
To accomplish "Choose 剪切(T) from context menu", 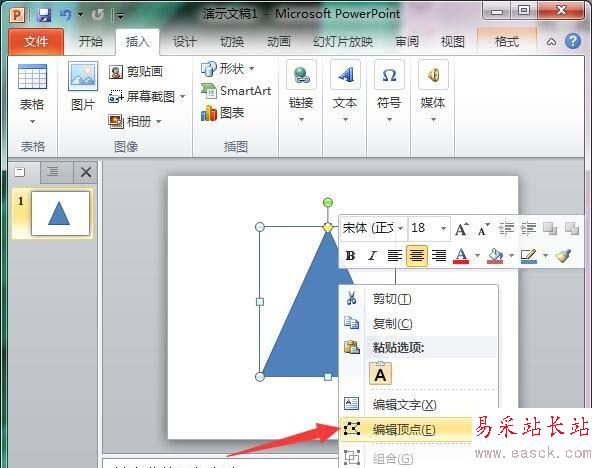I will pyautogui.click(x=419, y=299).
